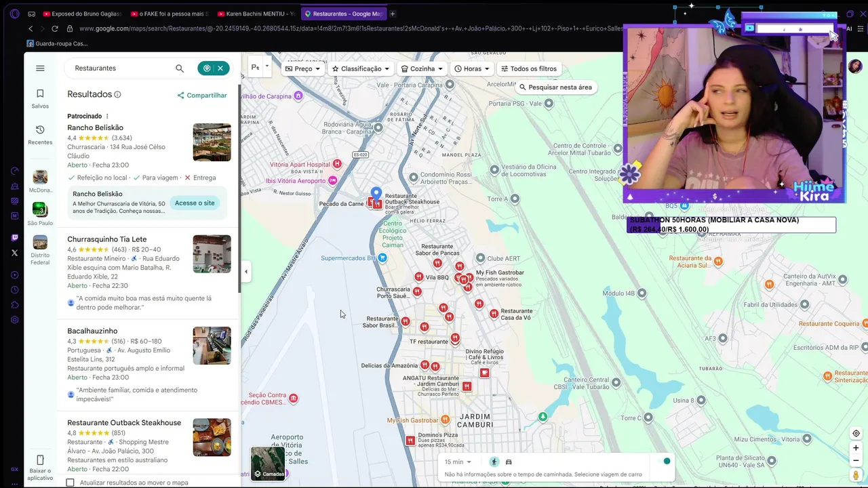Collapse the side results panel
The width and height of the screenshot is (868, 488).
(x=246, y=272)
